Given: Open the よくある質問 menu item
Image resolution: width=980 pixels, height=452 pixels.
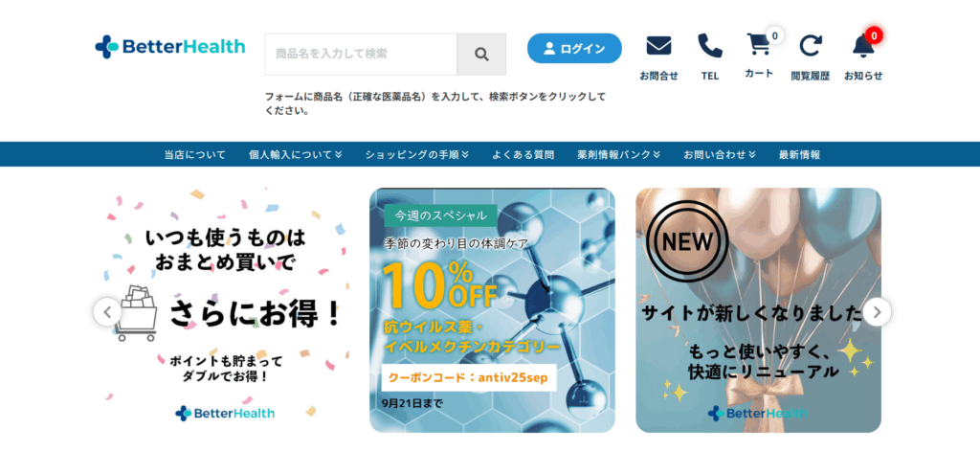Looking at the screenshot, I should tap(523, 154).
